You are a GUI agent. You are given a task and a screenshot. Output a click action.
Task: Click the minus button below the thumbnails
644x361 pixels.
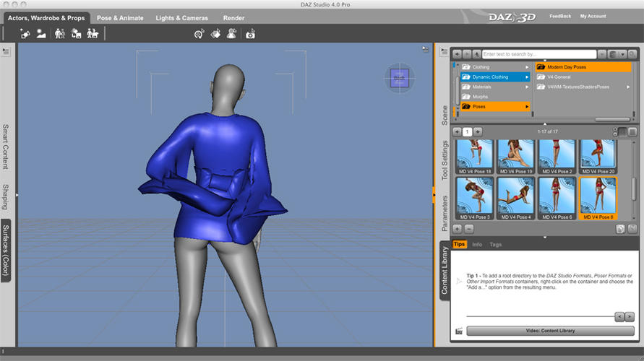[x=469, y=229]
